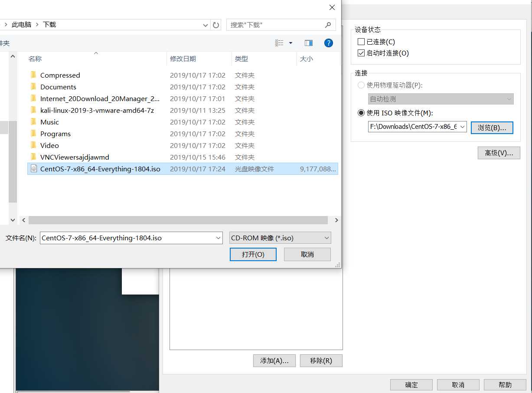The width and height of the screenshot is (532, 393).
Task: Select the Music folder name
Action: pos(49,122)
